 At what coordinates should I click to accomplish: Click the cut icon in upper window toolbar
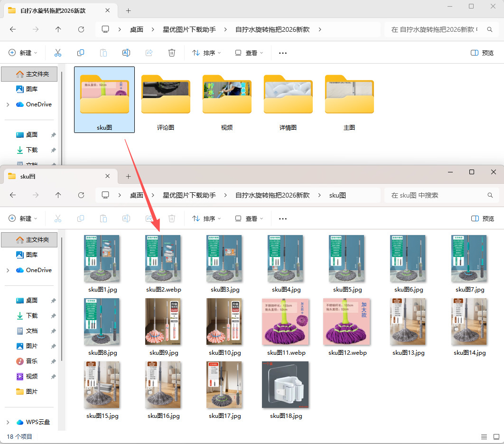(x=58, y=53)
